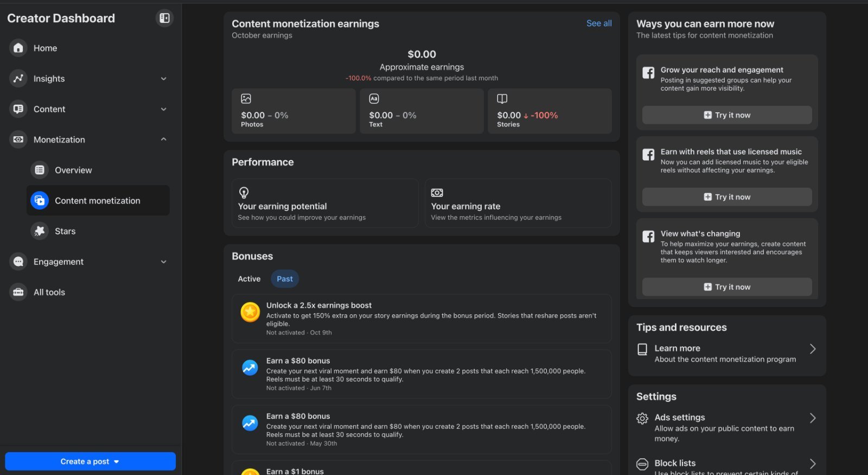Click the See all earnings link
868x475 pixels.
point(599,23)
